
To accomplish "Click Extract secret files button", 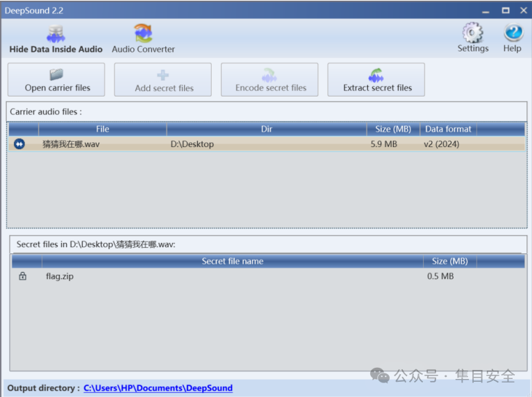I will pyautogui.click(x=376, y=80).
